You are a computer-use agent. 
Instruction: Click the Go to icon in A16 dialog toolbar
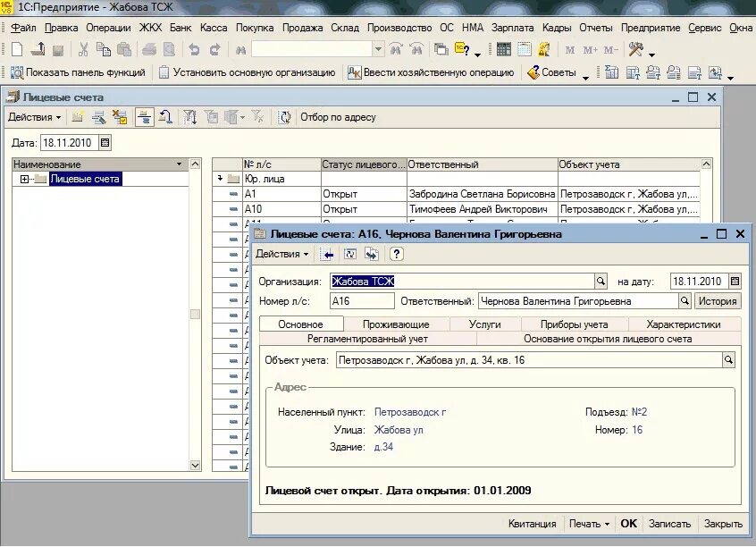pyautogui.click(x=371, y=254)
